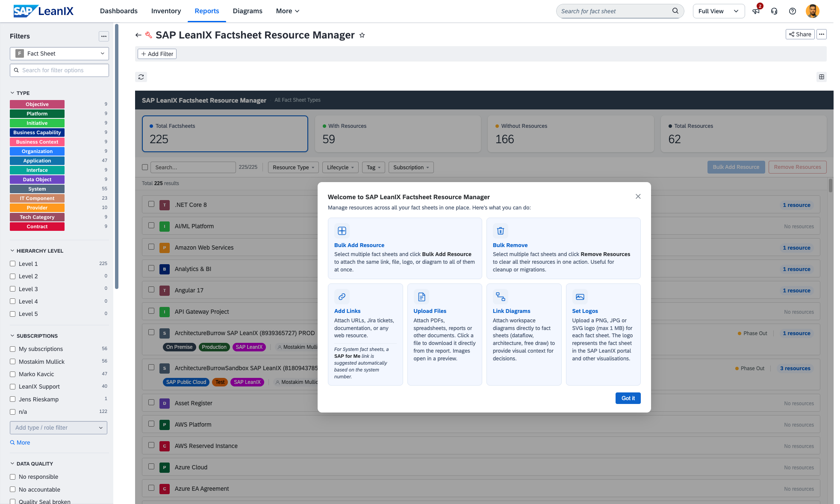Close the welcome dialog with the X
This screenshot has width=840, height=504.
tap(638, 197)
